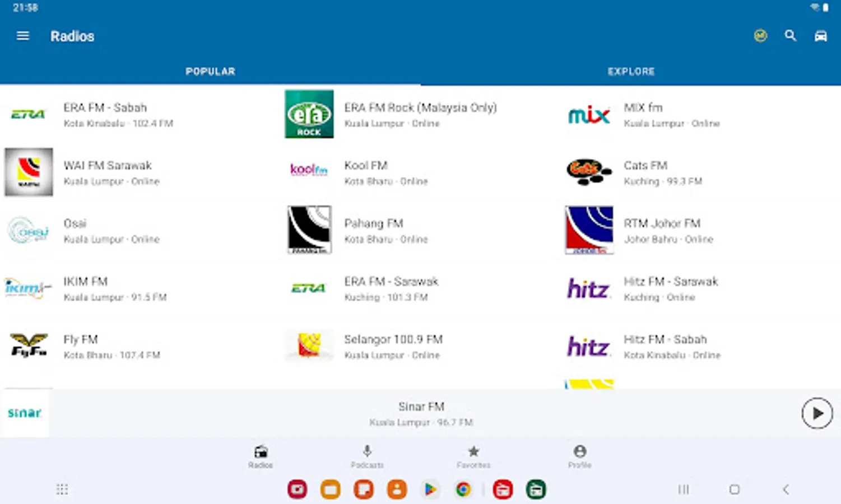This screenshot has height=504, width=841.
Task: Select the Kool FM logo
Action: click(x=309, y=169)
